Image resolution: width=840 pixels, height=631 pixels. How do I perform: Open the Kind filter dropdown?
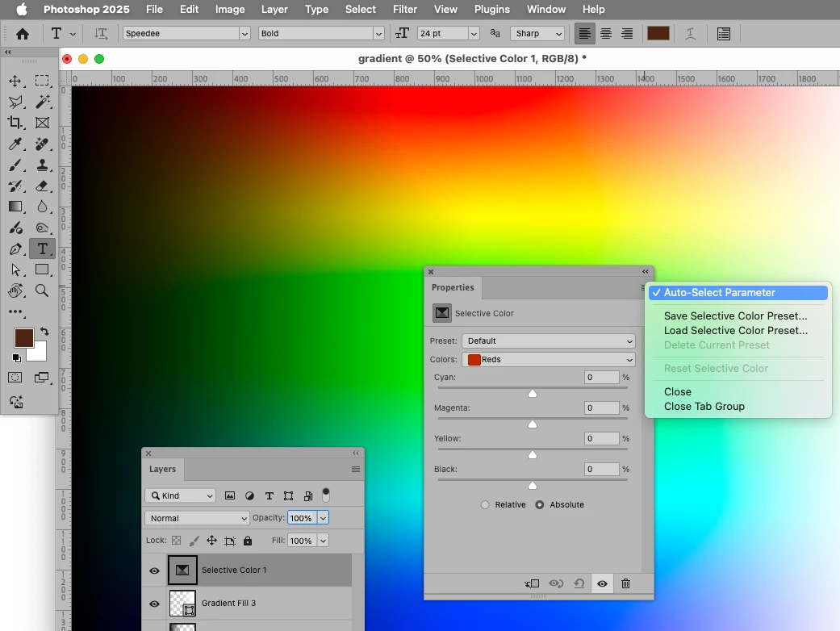(180, 495)
